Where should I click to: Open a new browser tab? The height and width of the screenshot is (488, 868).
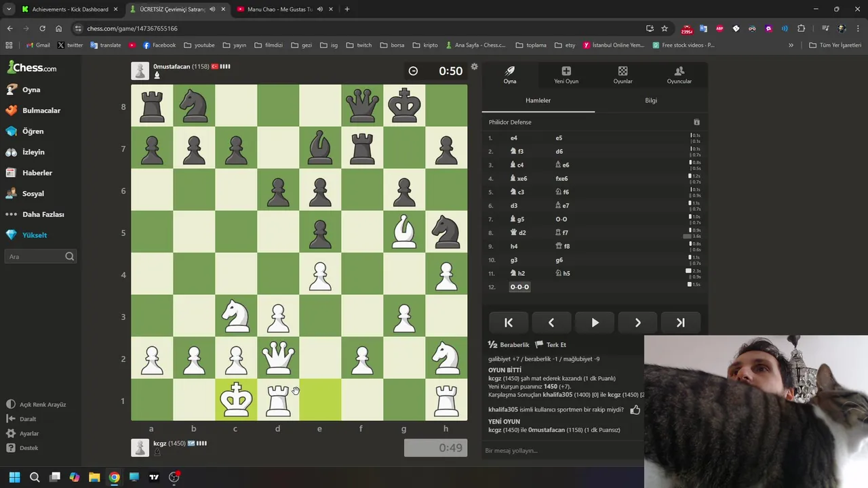click(x=347, y=9)
